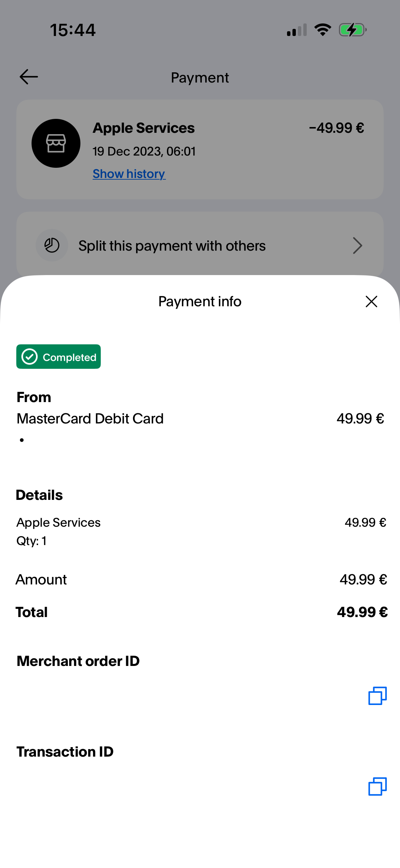Tap the battery charging status icon
Image resolution: width=400 pixels, height=868 pixels.
(353, 30)
